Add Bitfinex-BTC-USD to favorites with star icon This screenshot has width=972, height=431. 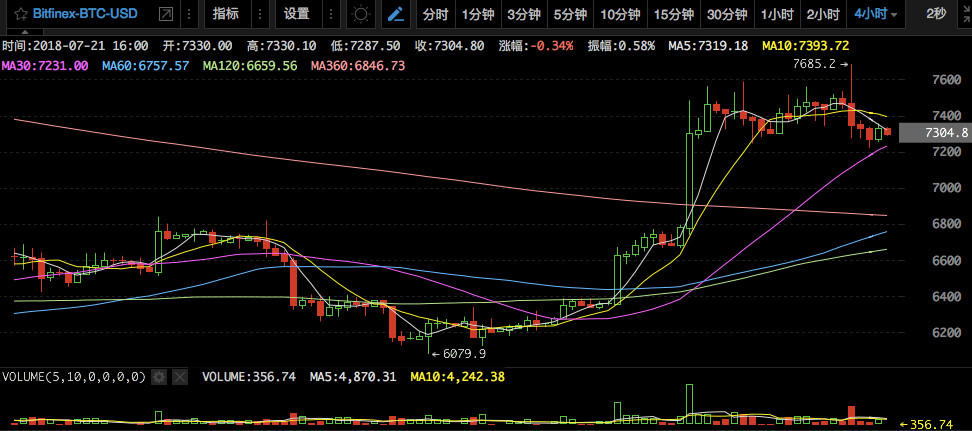[21, 14]
